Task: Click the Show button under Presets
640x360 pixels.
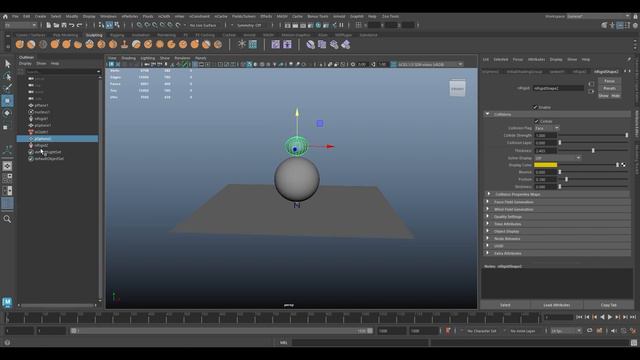Action: 603,96
